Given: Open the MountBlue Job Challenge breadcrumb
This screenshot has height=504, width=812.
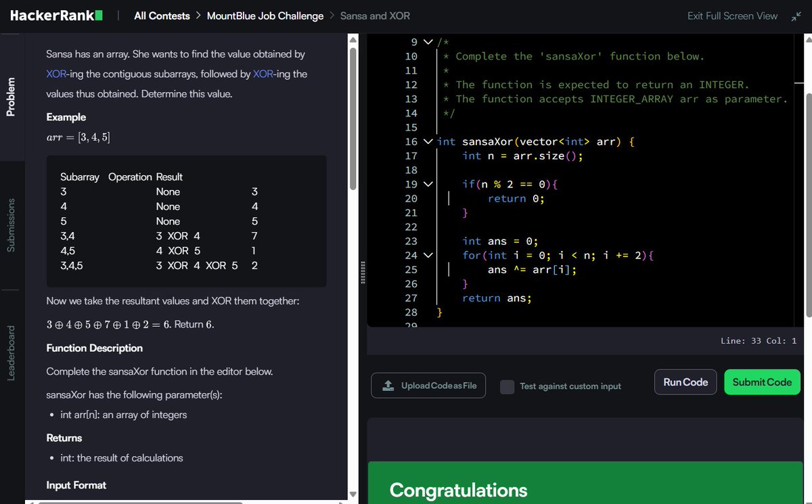Looking at the screenshot, I should click(x=265, y=16).
